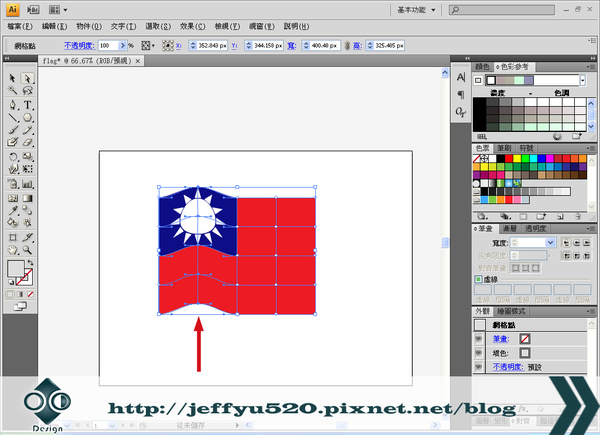The width and height of the screenshot is (600, 435).
Task: Click the X coordinate input field
Action: coord(209,46)
